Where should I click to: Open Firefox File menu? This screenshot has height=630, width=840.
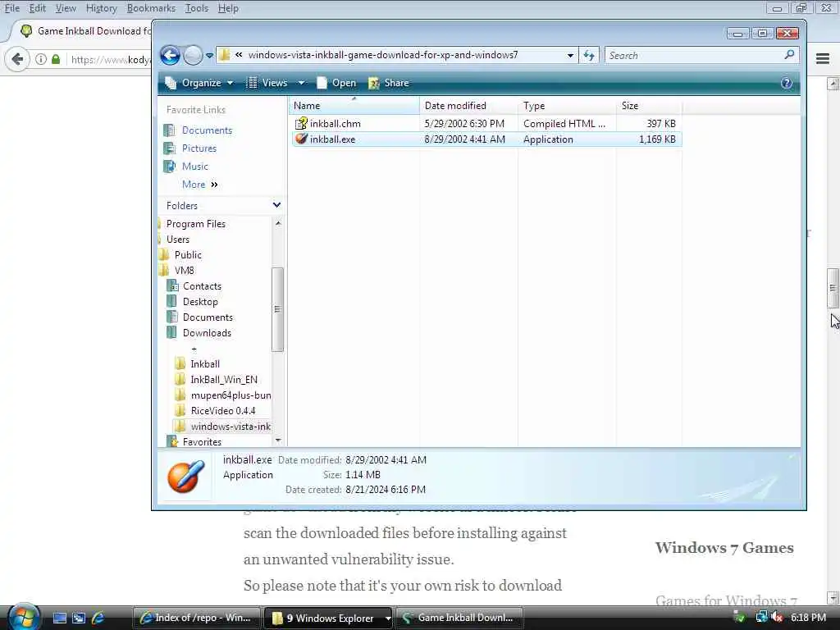[x=12, y=8]
